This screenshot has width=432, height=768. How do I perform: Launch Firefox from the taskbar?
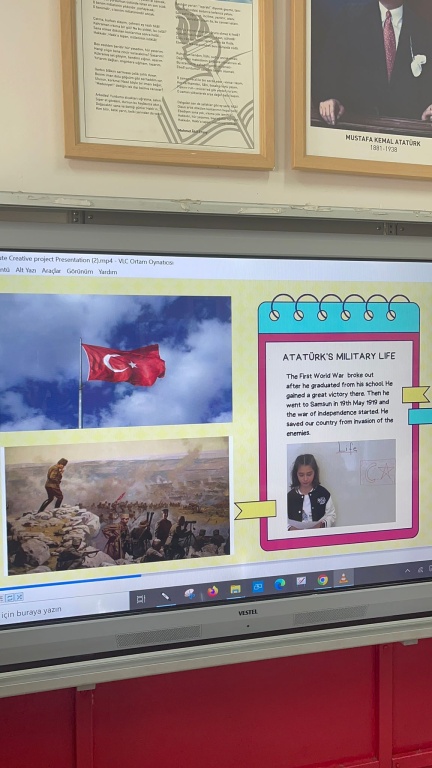coord(213,592)
